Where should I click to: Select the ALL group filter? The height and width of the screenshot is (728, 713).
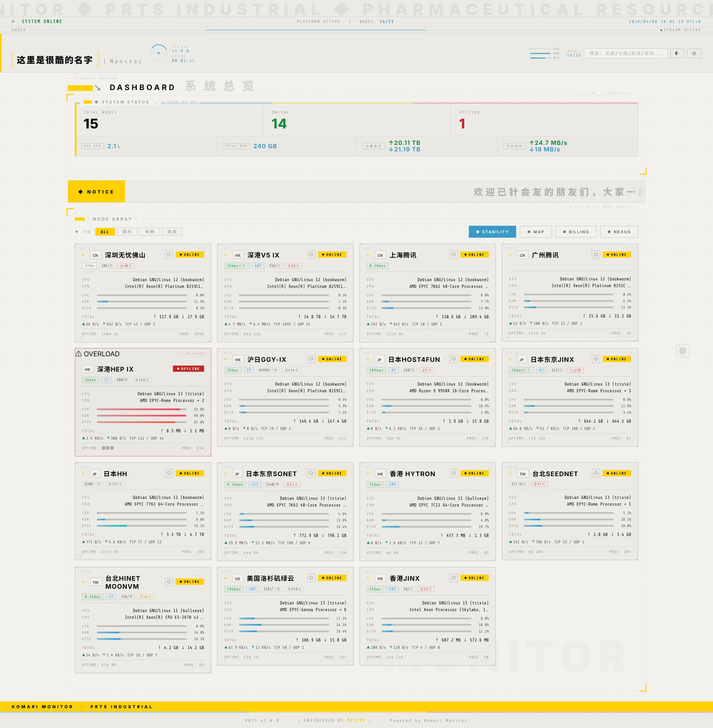[x=105, y=232]
